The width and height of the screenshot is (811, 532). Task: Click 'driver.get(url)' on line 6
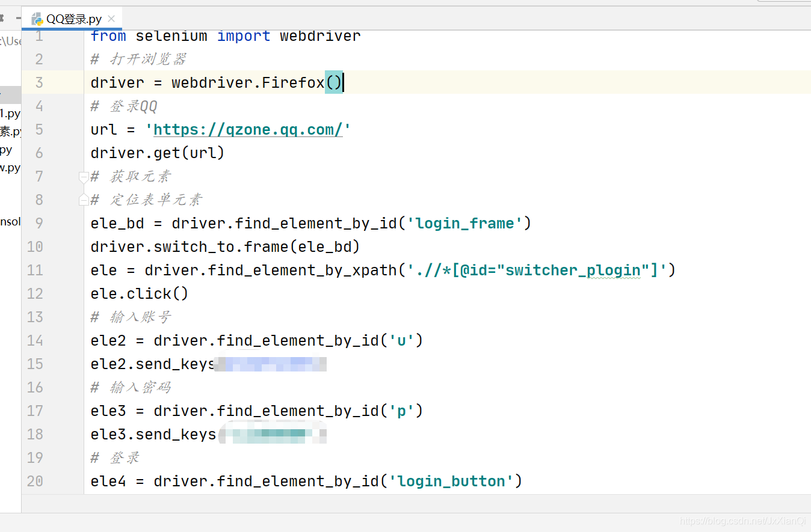(158, 153)
